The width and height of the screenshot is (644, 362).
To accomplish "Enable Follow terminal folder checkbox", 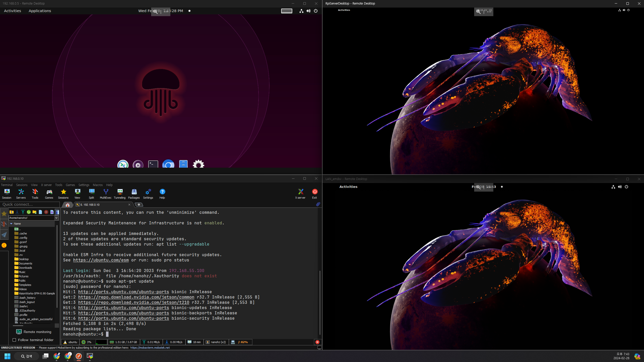I will pos(14,340).
